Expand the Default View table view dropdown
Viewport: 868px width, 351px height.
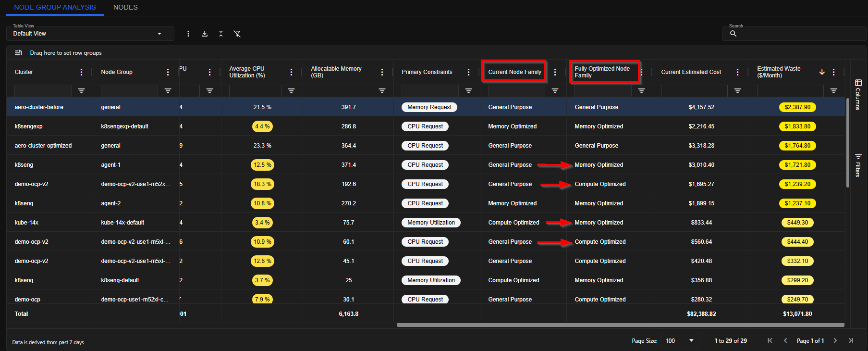coord(90,34)
